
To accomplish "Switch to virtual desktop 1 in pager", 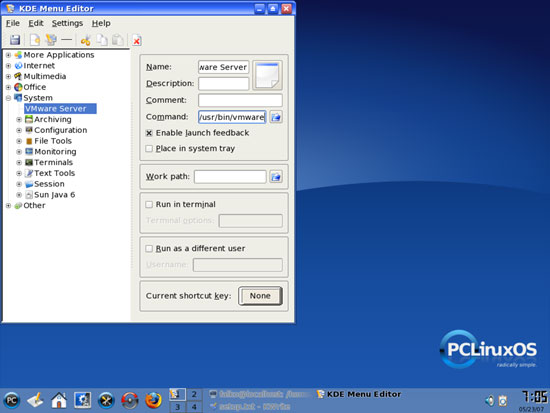I will pos(177,394).
